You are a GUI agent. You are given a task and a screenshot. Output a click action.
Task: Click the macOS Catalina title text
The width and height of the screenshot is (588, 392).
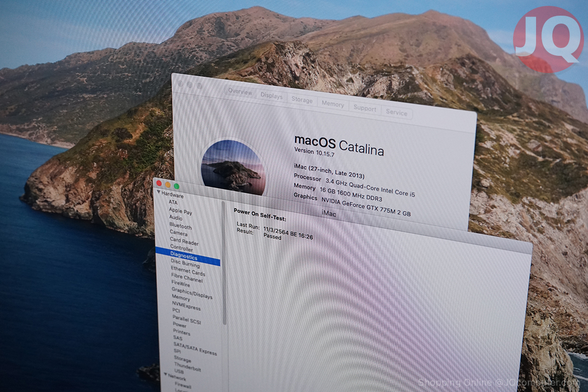point(339,145)
